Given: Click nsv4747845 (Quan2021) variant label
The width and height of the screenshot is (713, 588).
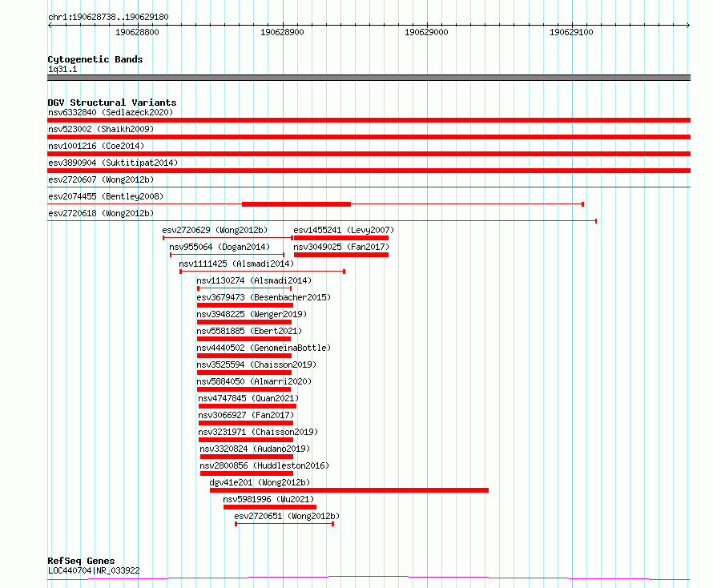Looking at the screenshot, I should [248, 398].
